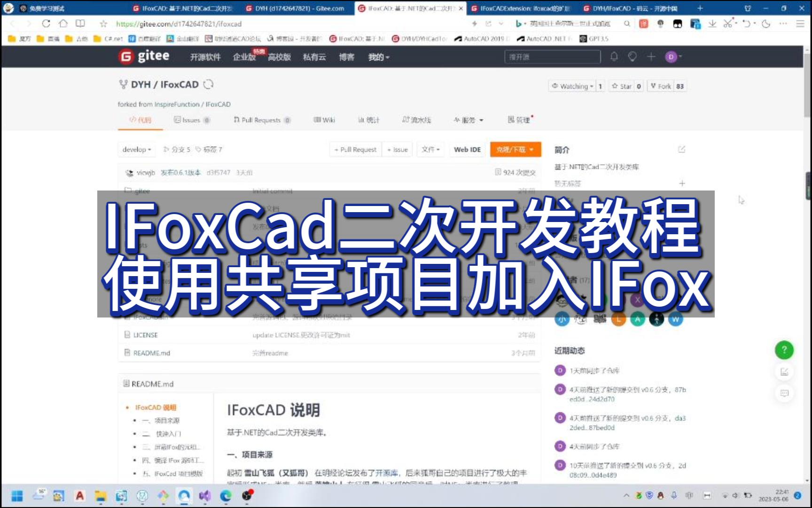
Task: Click the 高校版 header menu item
Action: point(279,57)
